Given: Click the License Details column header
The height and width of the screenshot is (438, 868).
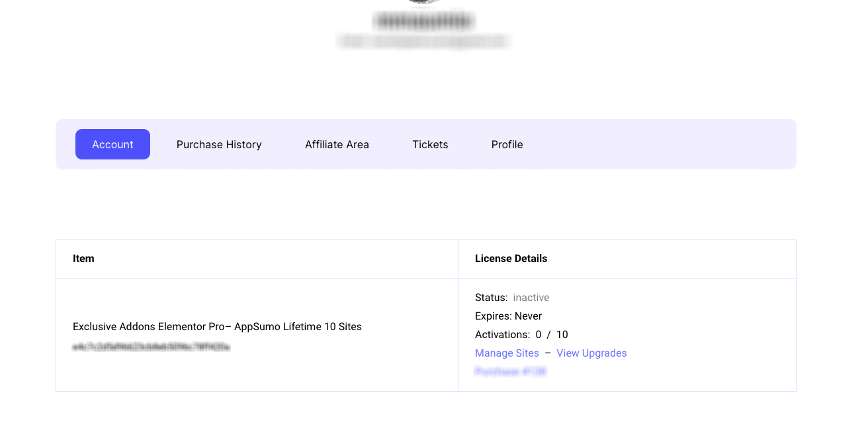Looking at the screenshot, I should point(511,259).
